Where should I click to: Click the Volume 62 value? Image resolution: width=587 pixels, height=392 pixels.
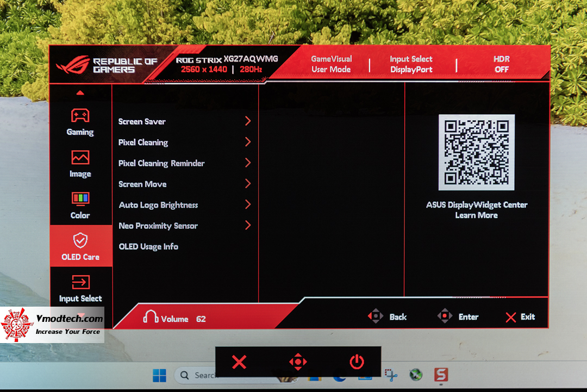coord(201,319)
